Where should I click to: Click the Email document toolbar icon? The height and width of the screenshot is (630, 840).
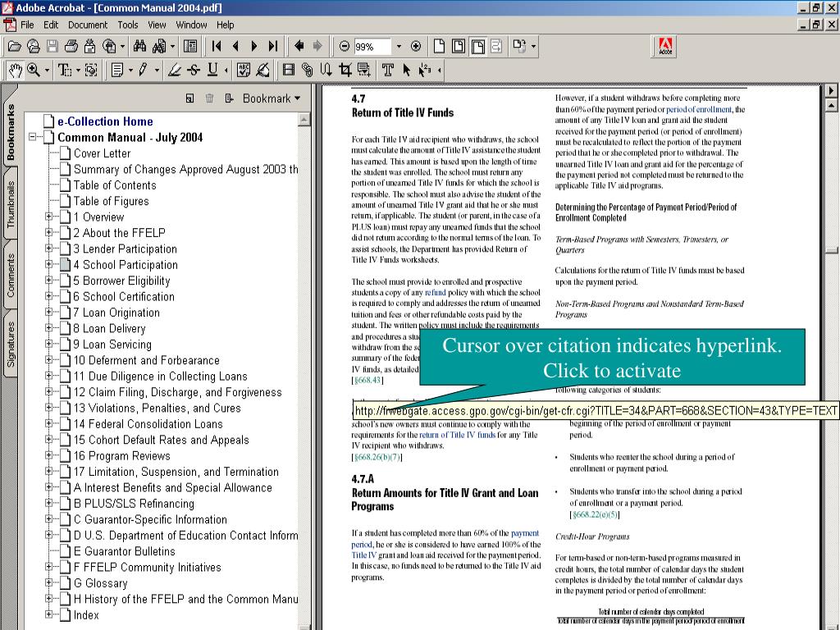pos(89,47)
